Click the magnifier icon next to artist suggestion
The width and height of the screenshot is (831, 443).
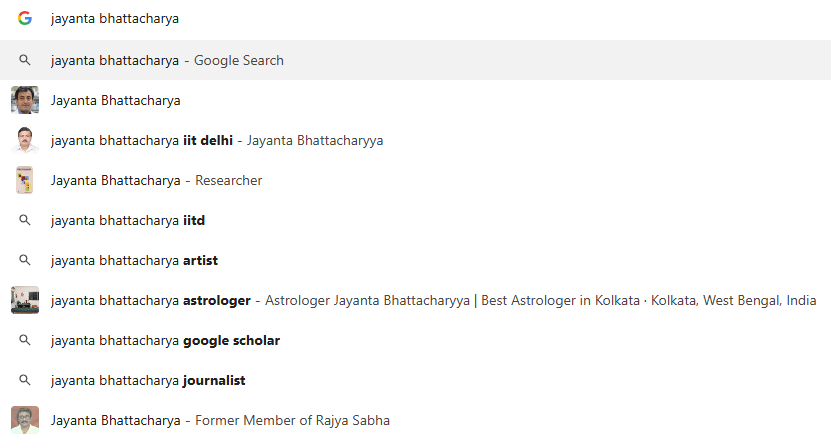25,260
